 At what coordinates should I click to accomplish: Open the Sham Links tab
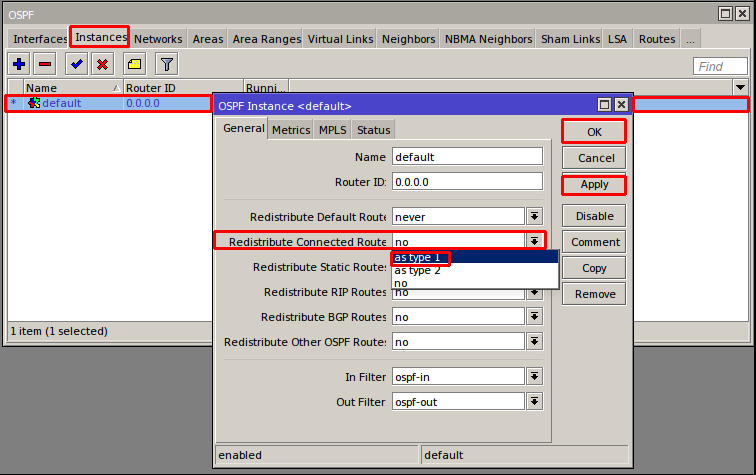pyautogui.click(x=570, y=39)
